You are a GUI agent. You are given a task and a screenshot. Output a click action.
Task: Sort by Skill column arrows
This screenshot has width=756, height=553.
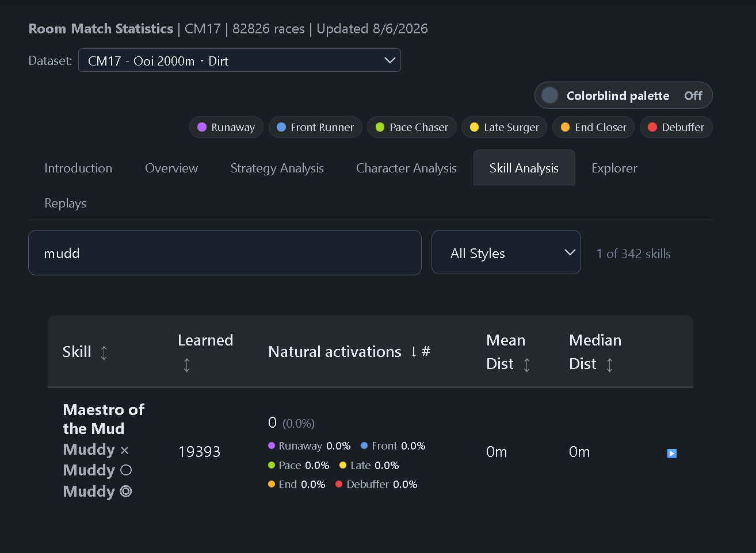[x=104, y=352]
